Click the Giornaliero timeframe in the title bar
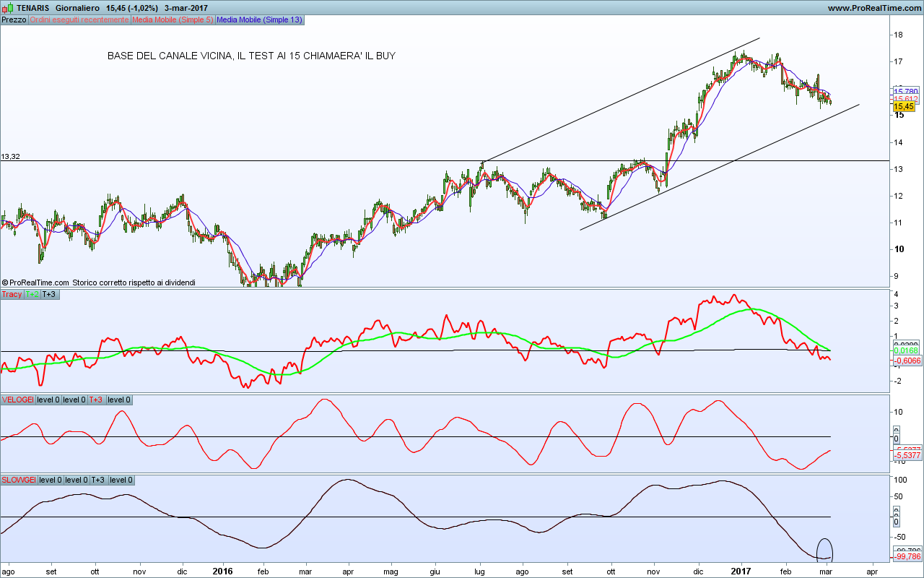Screen dimensions: 924x578 click(x=78, y=7)
